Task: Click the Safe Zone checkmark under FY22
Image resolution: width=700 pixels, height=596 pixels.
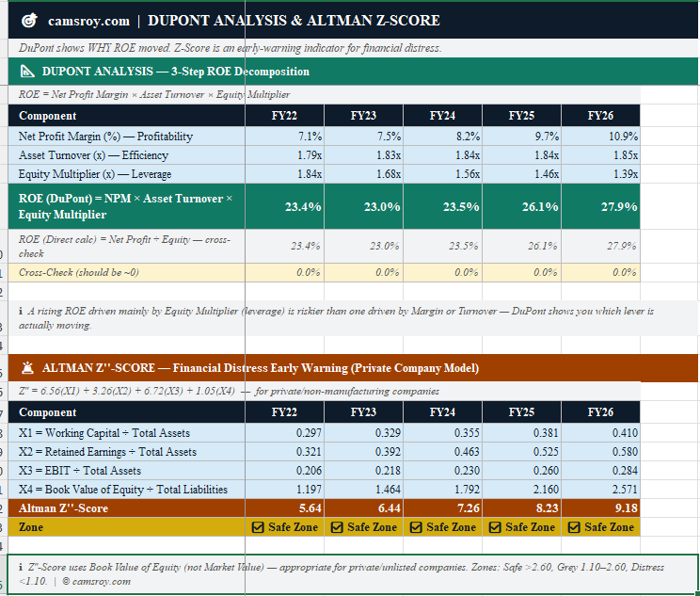Action: click(258, 527)
